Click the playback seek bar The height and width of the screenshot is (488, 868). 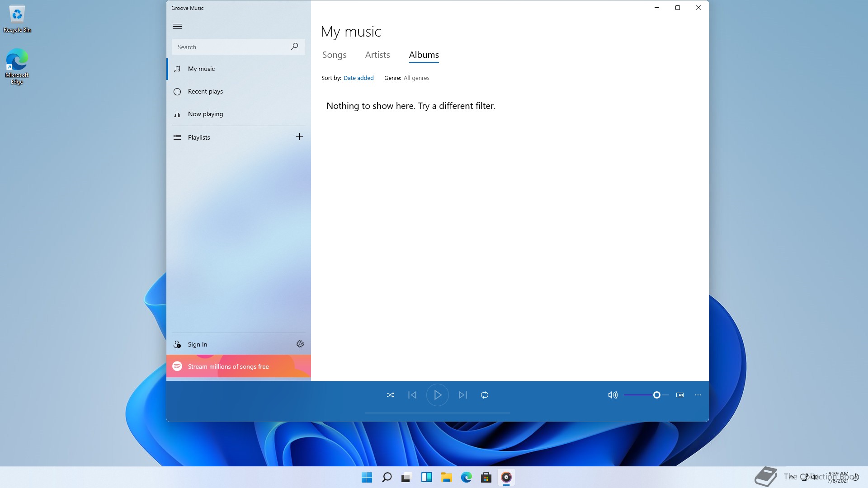[438, 413]
